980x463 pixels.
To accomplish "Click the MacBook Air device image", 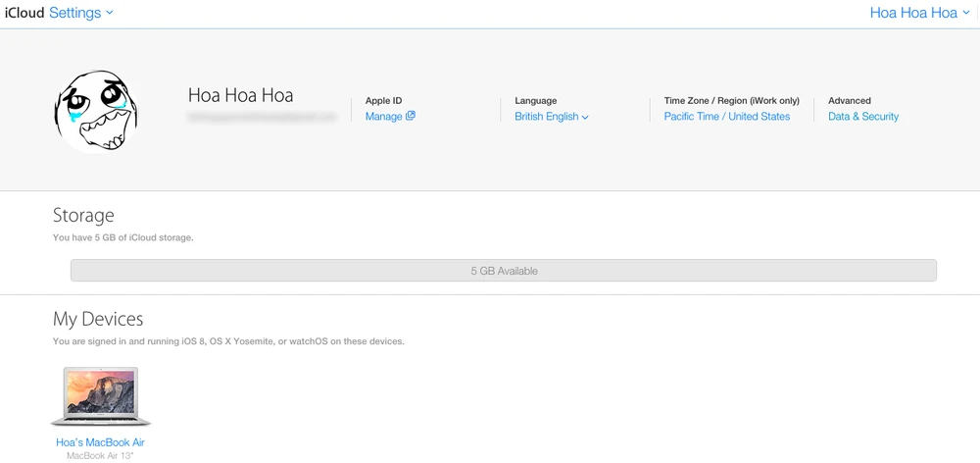I will tap(100, 396).
